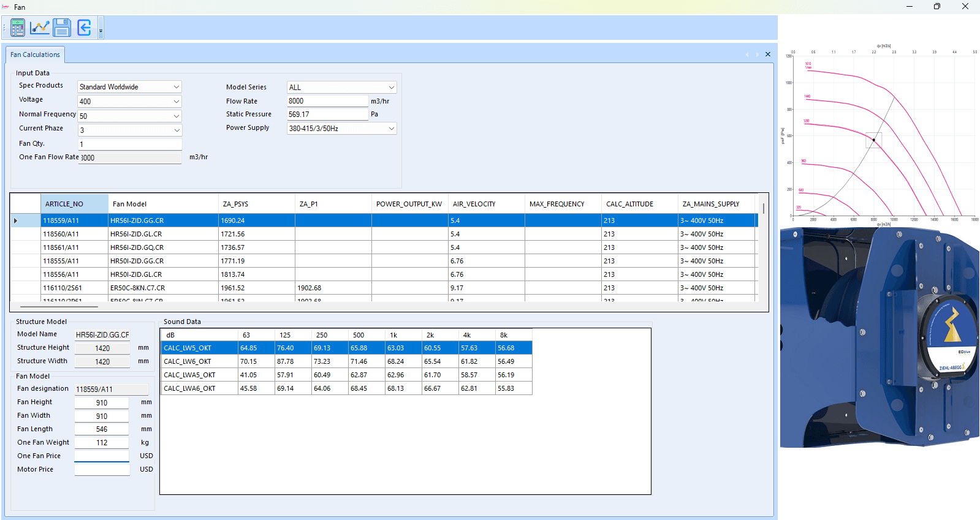Viewport: 980px width, 520px height.
Task: Close the Fan Calculations tab panel
Action: click(x=768, y=55)
